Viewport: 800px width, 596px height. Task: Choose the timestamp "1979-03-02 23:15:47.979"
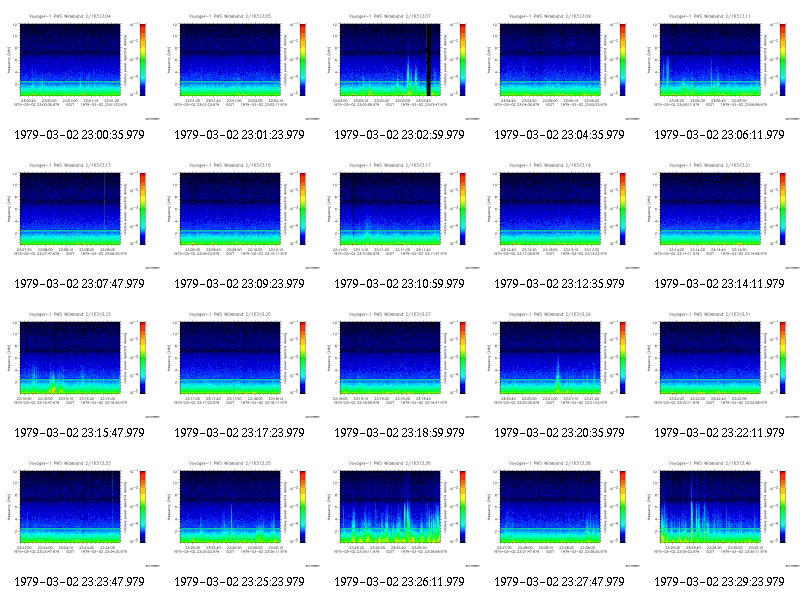click(x=79, y=433)
